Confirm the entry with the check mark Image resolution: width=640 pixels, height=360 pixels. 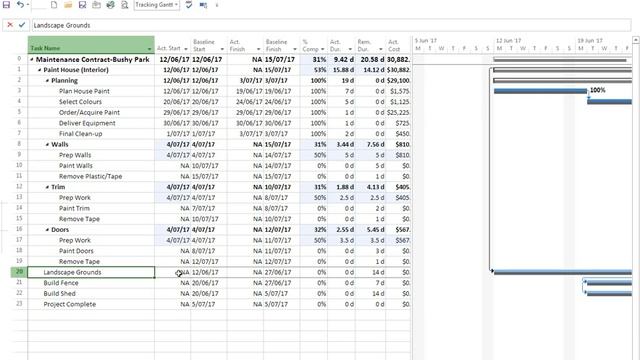pos(22,25)
